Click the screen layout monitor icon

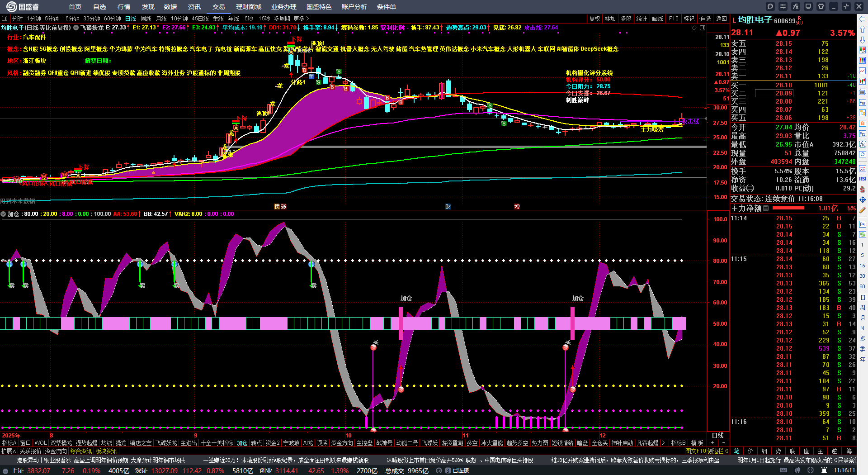coord(808,6)
